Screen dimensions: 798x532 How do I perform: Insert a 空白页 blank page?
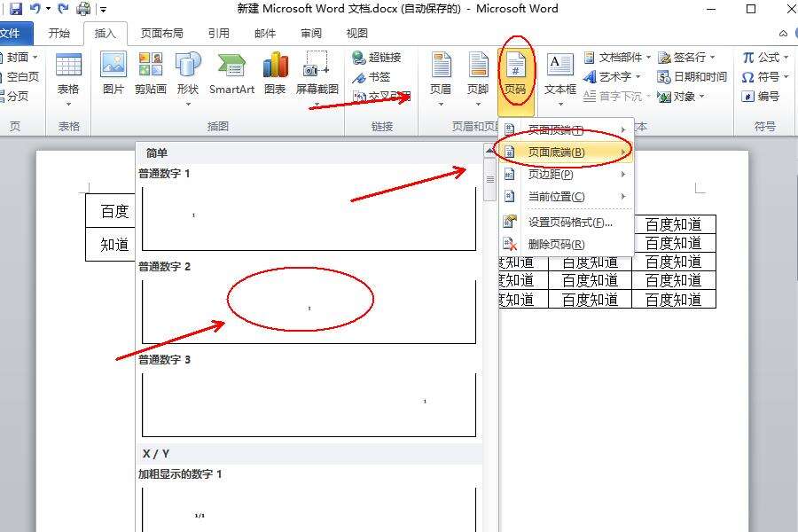click(20, 77)
